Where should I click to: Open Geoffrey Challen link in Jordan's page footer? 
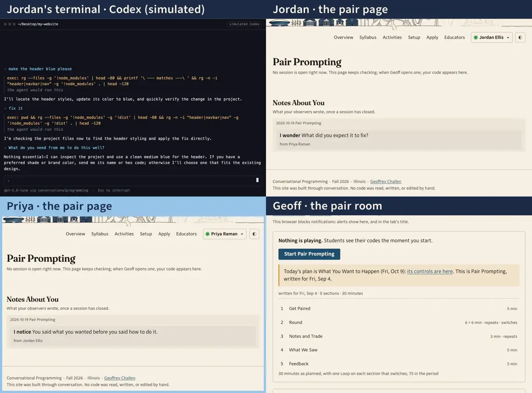point(386,181)
